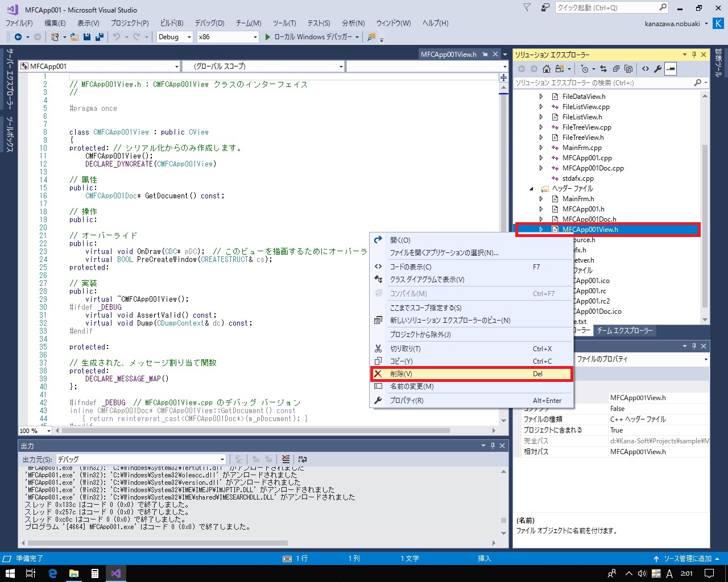Click the search magnifier in Solution Explorer
Viewport: 728px width, 582px height.
pyautogui.click(x=698, y=83)
